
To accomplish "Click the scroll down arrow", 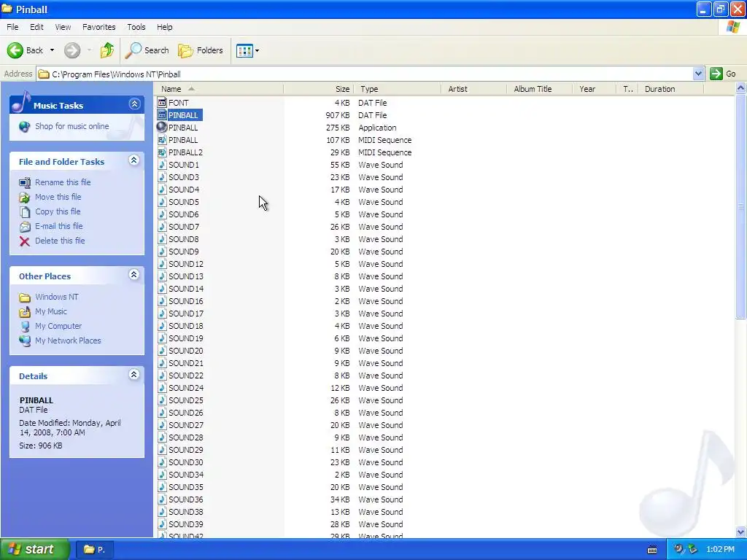I will (x=740, y=532).
